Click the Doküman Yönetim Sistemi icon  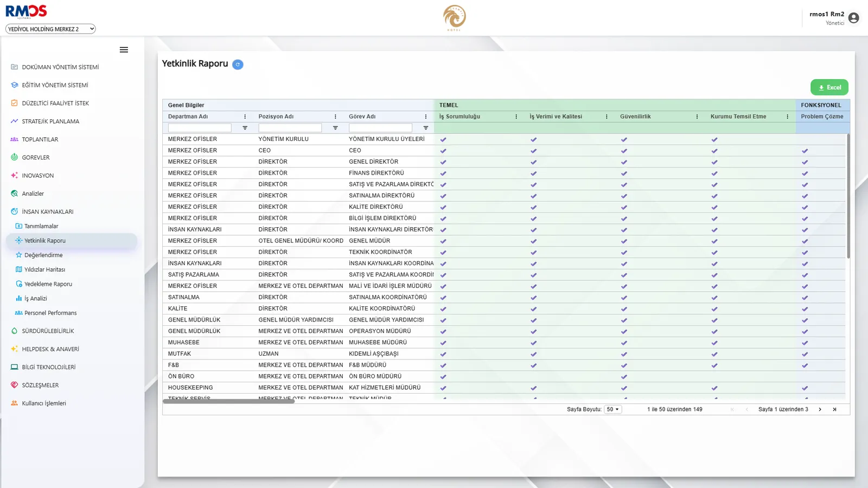[x=15, y=67]
